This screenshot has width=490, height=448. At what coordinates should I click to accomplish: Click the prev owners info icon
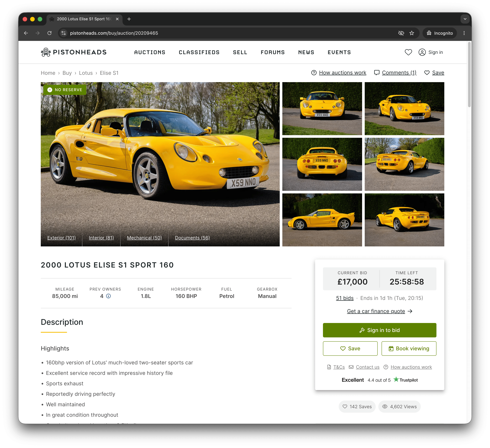pyautogui.click(x=108, y=296)
